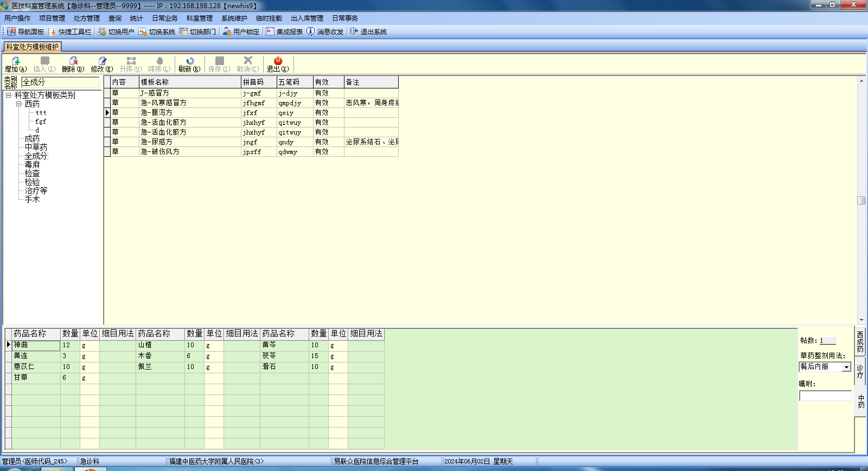This screenshot has height=471, width=868.
Task: Select the 治疗等 category in the tree
Action: pyautogui.click(x=36, y=191)
